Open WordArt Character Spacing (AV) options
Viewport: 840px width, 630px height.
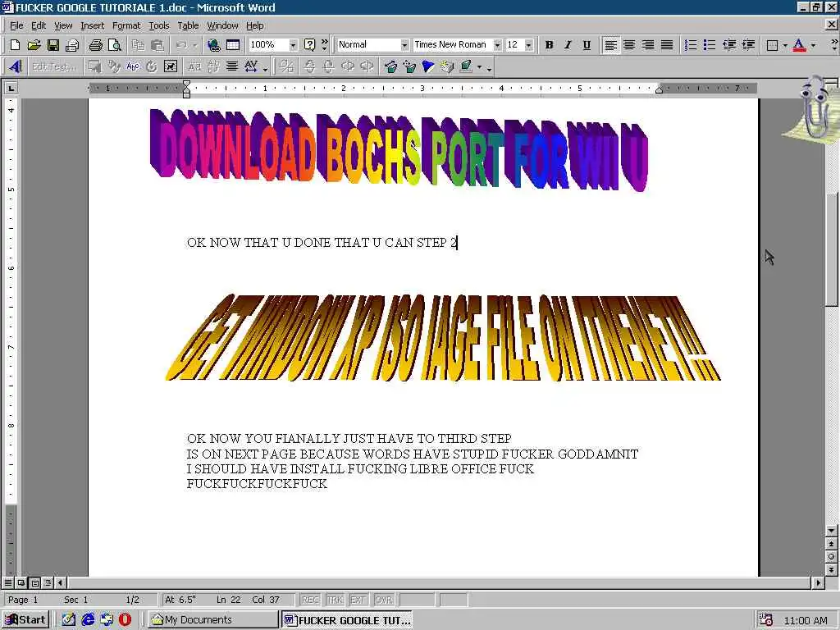tap(252, 66)
